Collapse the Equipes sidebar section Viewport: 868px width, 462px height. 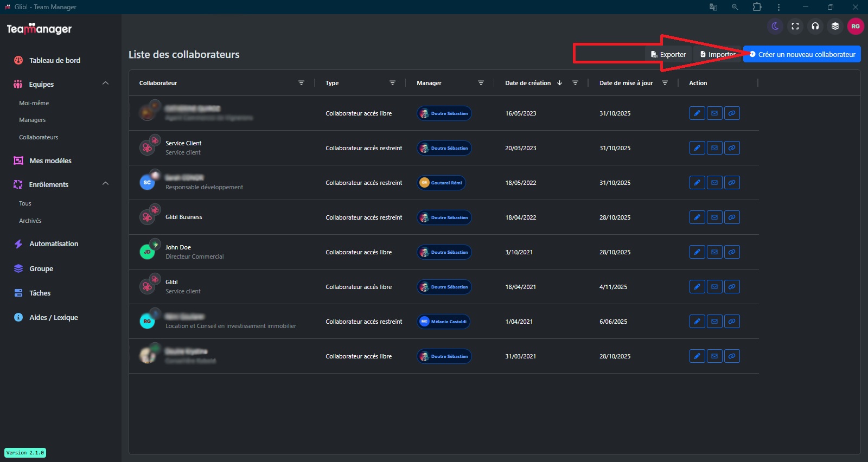(x=105, y=84)
